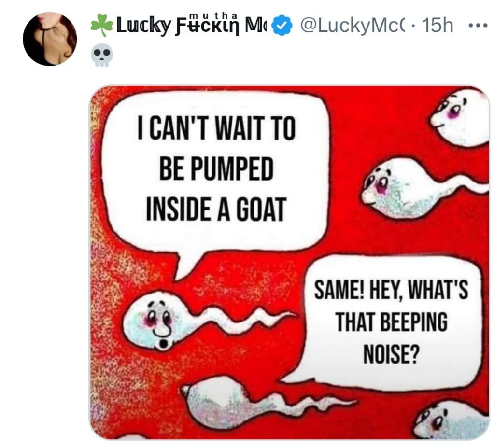This screenshot has height=448, width=494.
Task: Open the author's profile picture
Action: [x=50, y=39]
